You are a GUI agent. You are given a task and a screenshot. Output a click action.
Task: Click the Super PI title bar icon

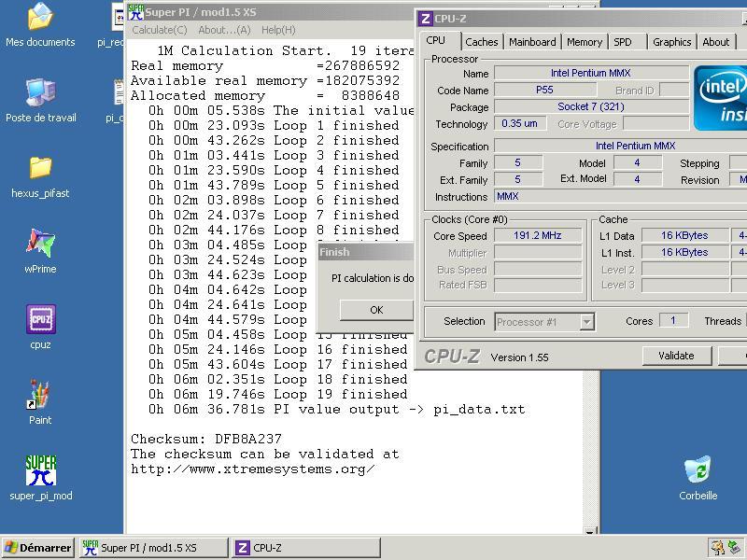pos(136,12)
